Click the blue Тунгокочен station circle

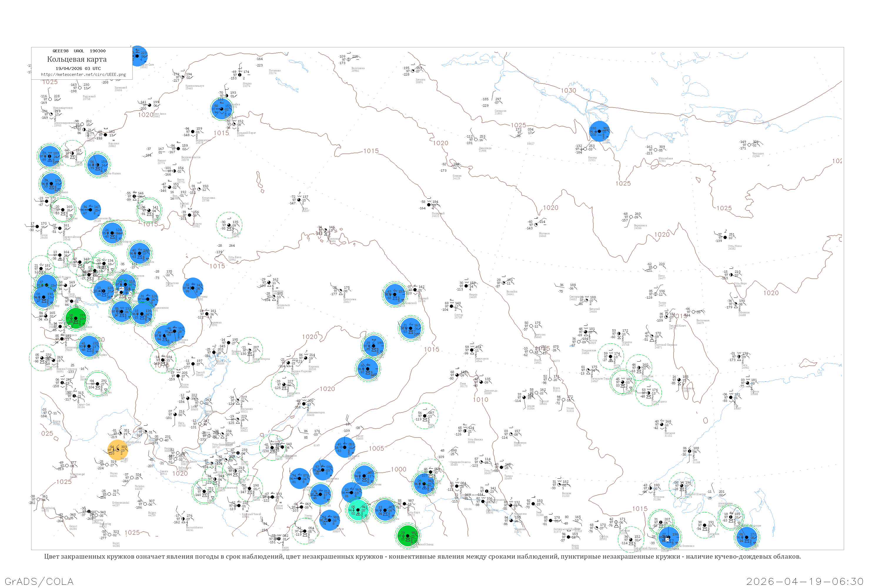click(x=364, y=475)
